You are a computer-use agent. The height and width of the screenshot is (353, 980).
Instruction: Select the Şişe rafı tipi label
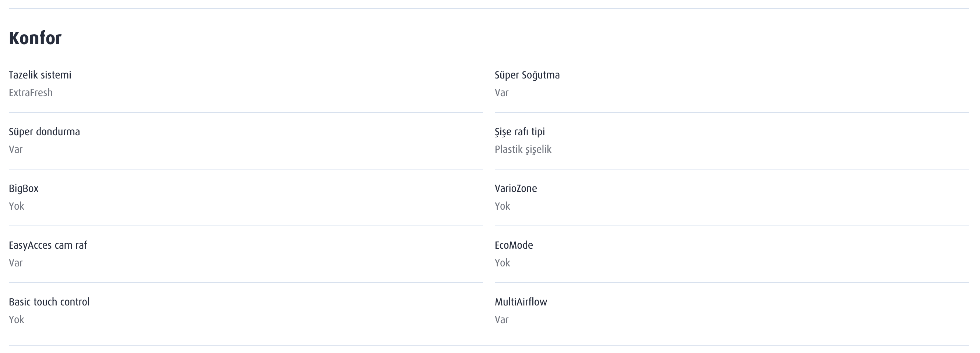click(520, 132)
